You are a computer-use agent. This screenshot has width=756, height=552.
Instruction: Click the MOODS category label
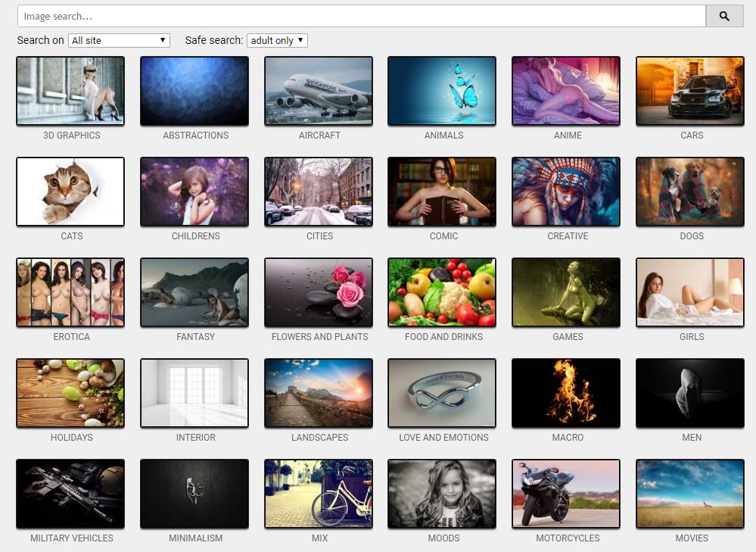(443, 538)
